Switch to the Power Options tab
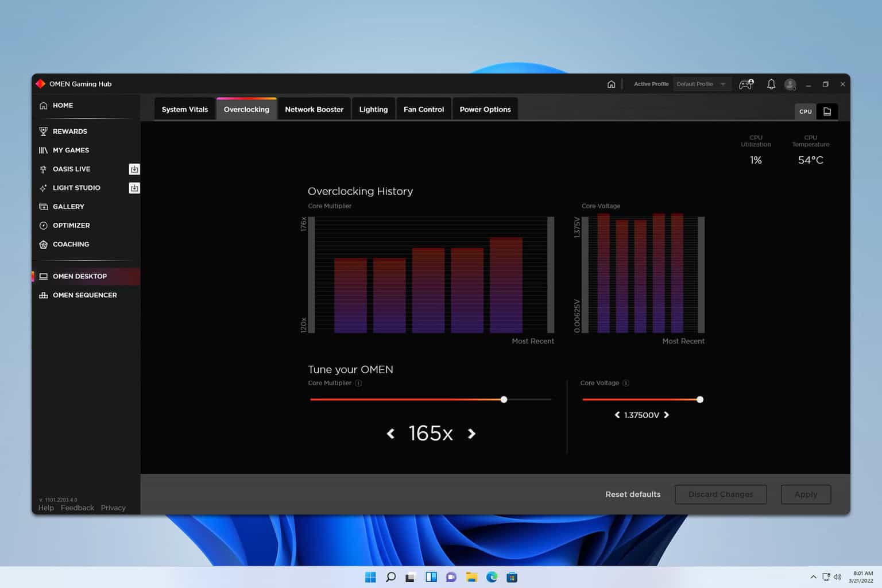 (485, 109)
